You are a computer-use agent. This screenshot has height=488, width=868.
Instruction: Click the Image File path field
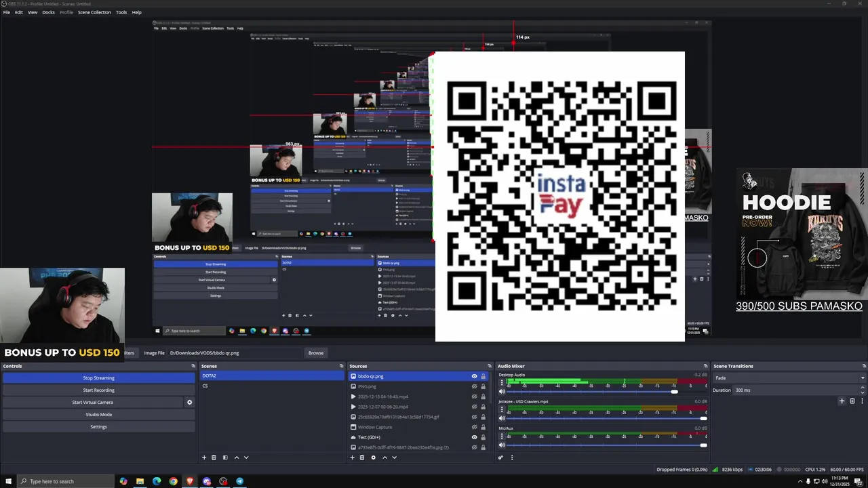[235, 353]
